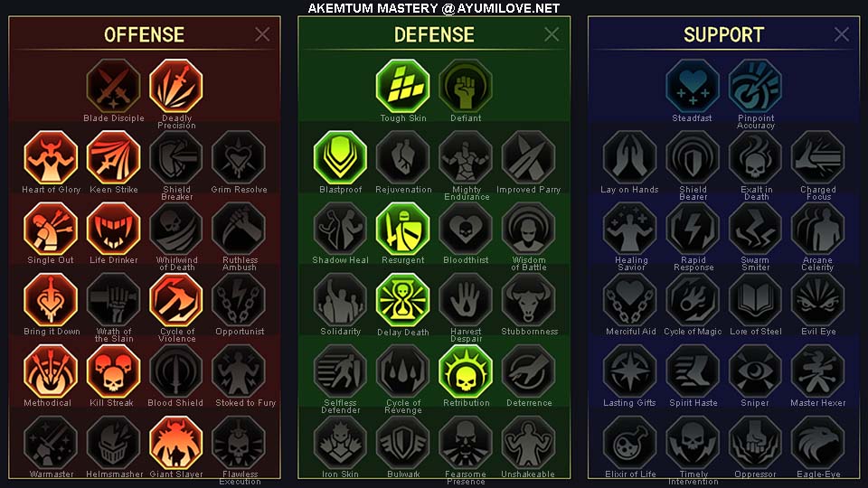The width and height of the screenshot is (868, 488).
Task: Click the Heart of Glory mastery
Action: 51,157
